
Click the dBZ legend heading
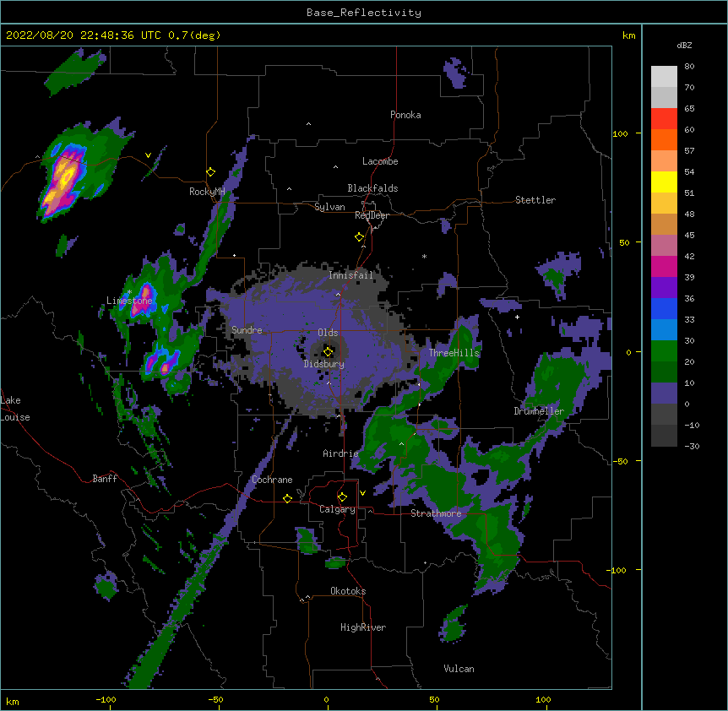[684, 46]
